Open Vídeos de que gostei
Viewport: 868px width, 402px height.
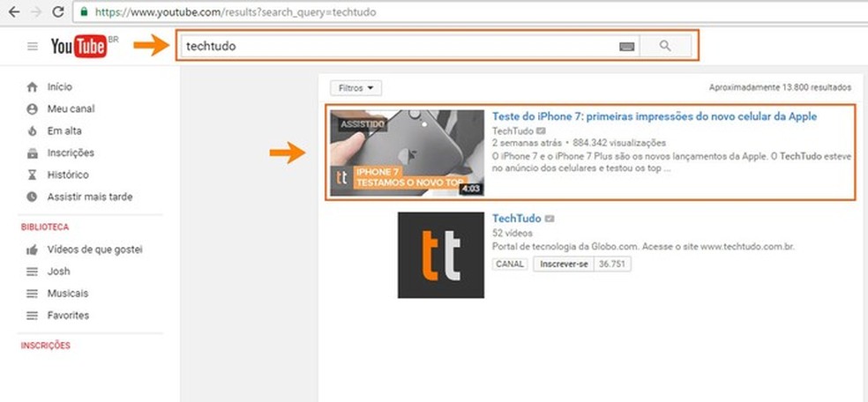(x=94, y=249)
